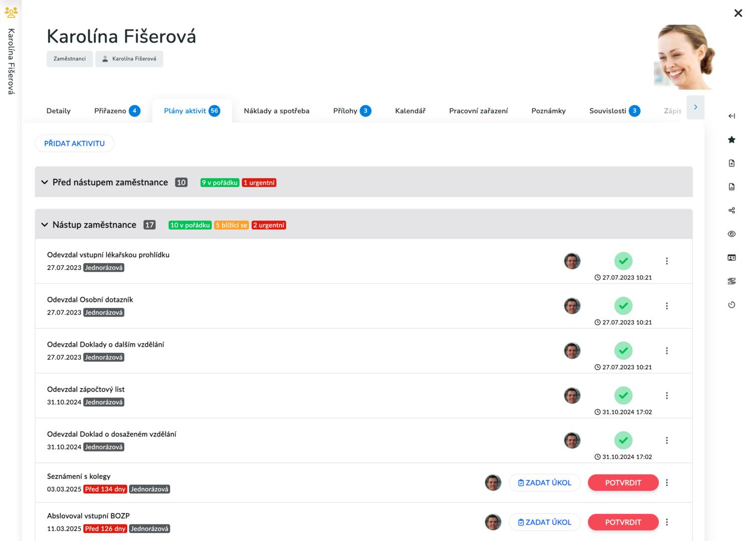Click Karolína Fišerová's profile photo
Screen dimensions: 756x541
[x=684, y=57]
